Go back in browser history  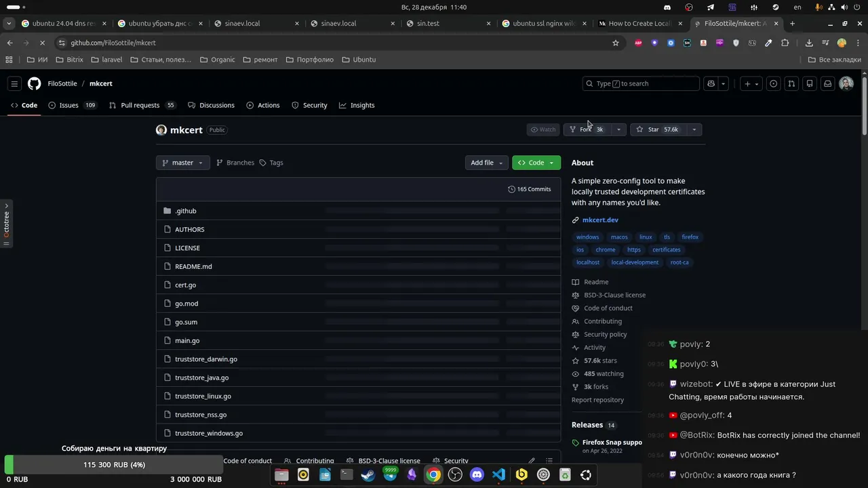pyautogui.click(x=9, y=43)
